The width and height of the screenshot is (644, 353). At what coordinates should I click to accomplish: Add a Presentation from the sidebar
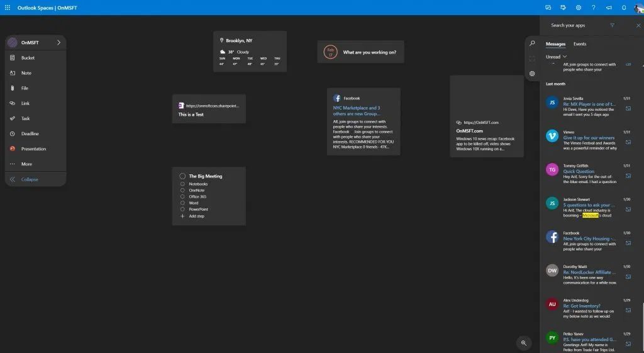[33, 149]
